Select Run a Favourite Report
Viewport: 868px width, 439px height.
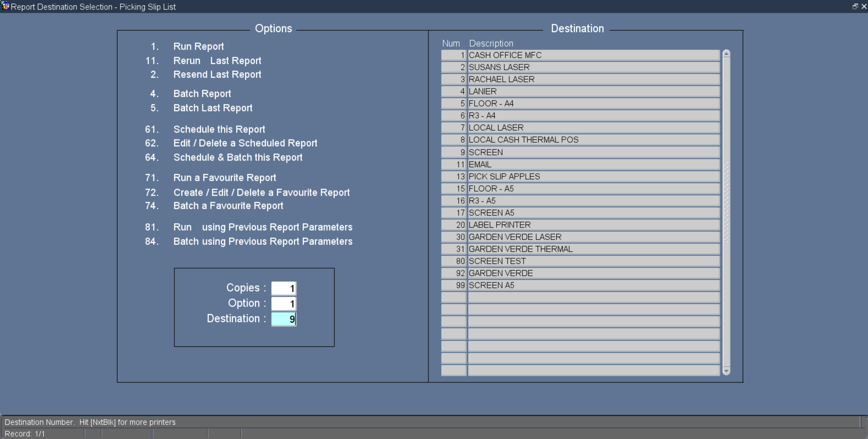click(x=224, y=178)
